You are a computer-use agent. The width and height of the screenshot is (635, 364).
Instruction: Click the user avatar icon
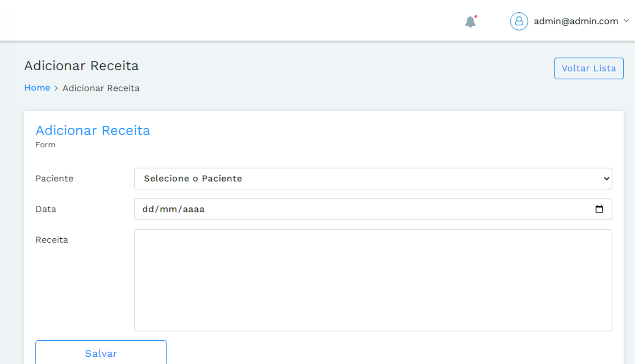click(x=519, y=21)
